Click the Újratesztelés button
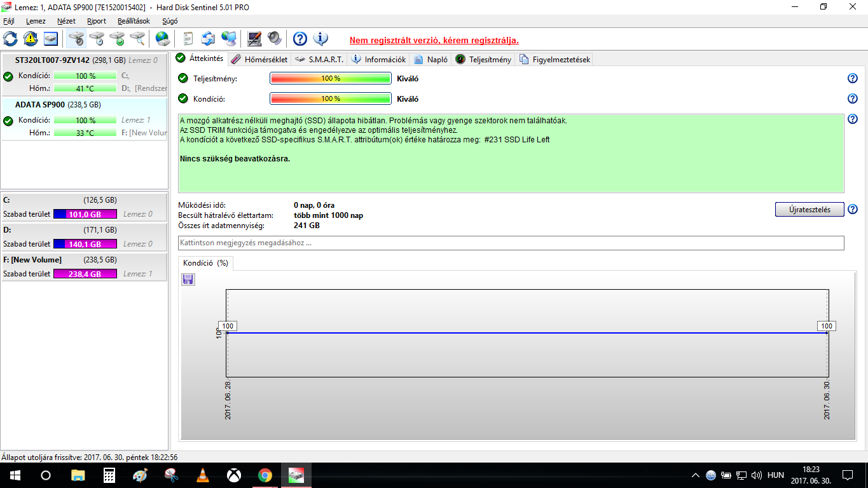868x488 pixels. click(x=809, y=209)
